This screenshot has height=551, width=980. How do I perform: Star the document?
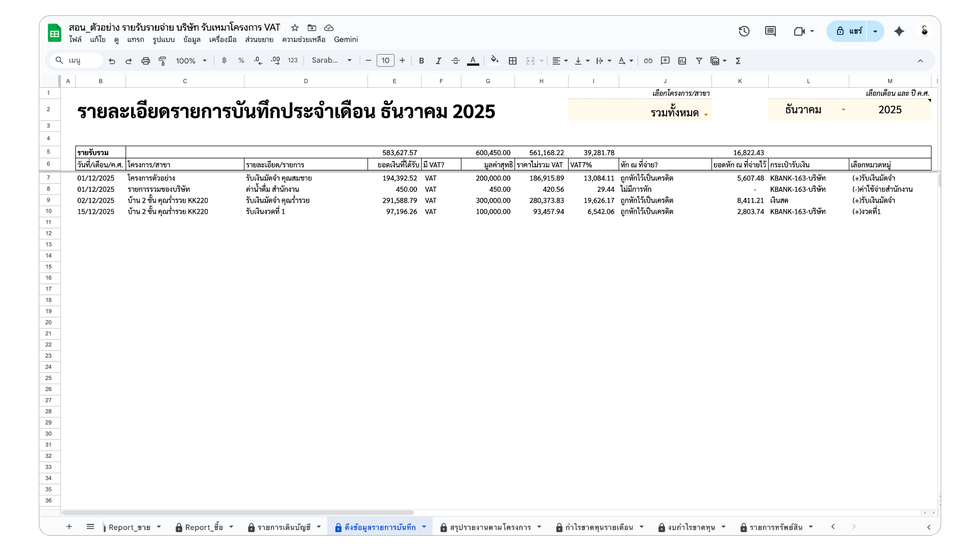click(x=295, y=28)
